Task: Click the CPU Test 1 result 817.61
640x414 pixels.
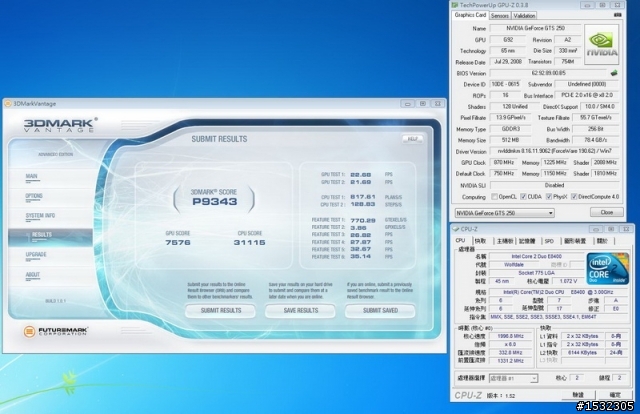Action: [x=362, y=197]
